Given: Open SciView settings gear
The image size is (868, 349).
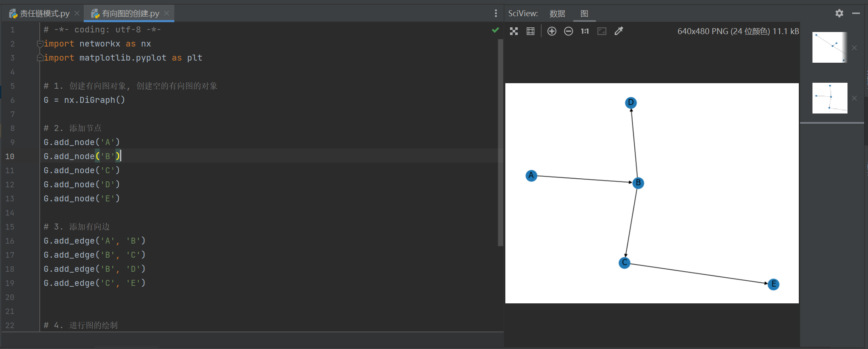Looking at the screenshot, I should tap(839, 13).
